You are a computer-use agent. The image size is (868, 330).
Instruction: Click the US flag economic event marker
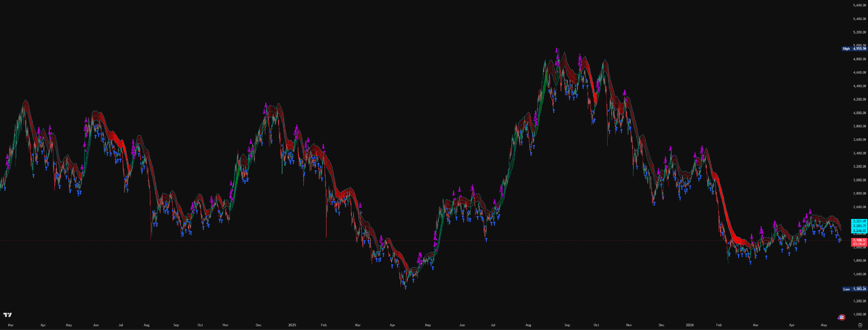842,317
